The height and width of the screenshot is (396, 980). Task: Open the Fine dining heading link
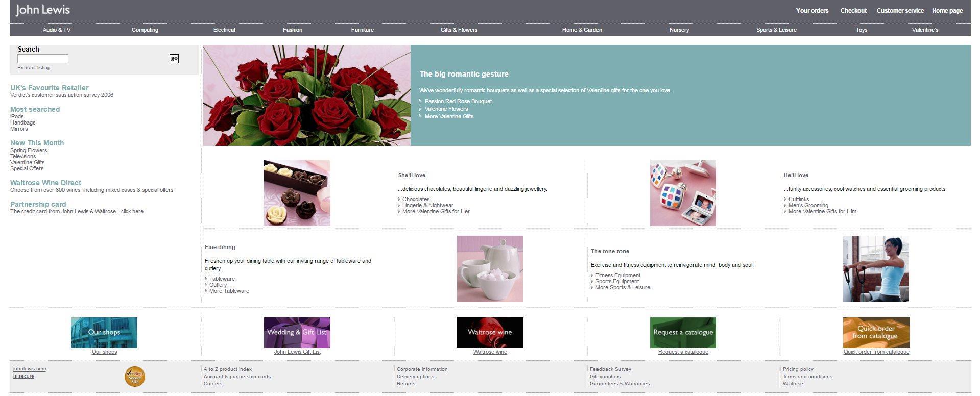(220, 247)
